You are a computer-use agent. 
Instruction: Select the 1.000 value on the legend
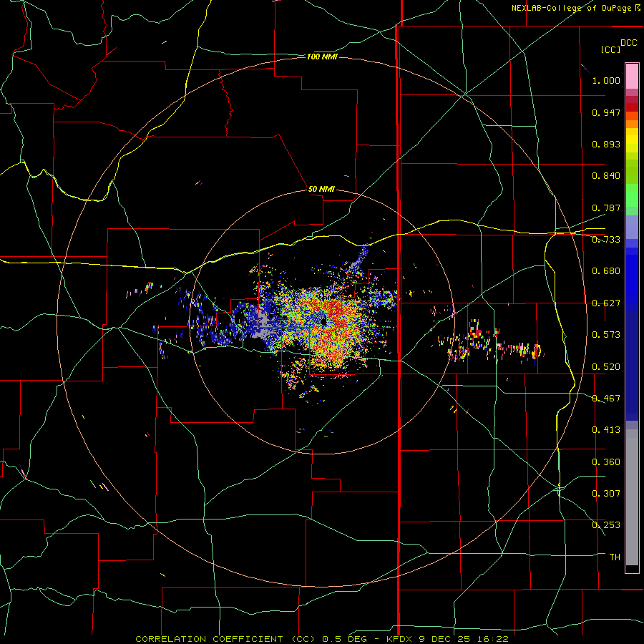(606, 80)
